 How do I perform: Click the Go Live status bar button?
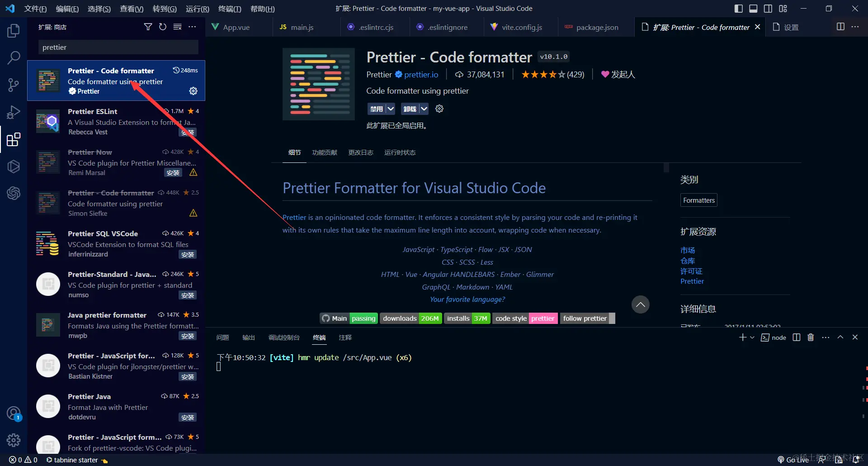coord(793,460)
